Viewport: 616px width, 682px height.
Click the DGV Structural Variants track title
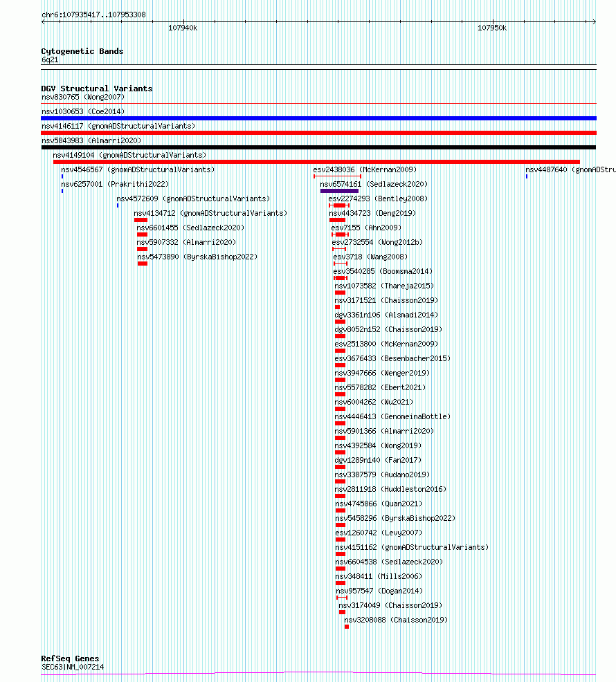click(x=97, y=89)
